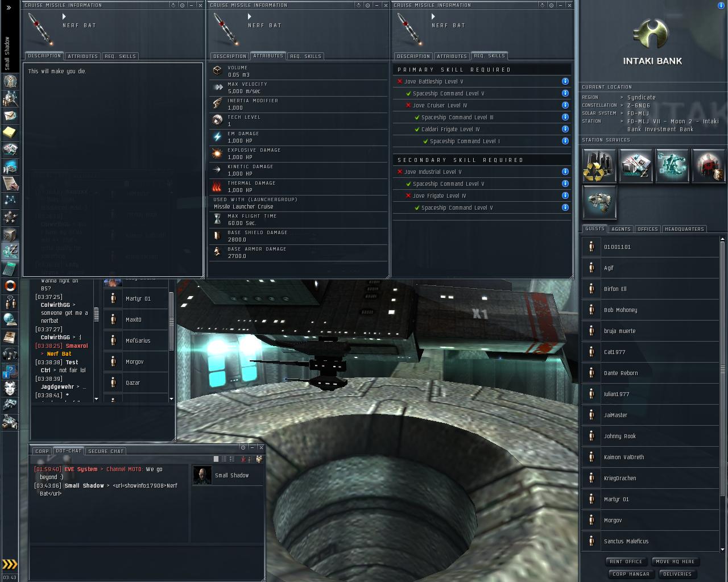Open the headphones jukebox icon
This screenshot has width=728, height=582.
click(x=10, y=354)
